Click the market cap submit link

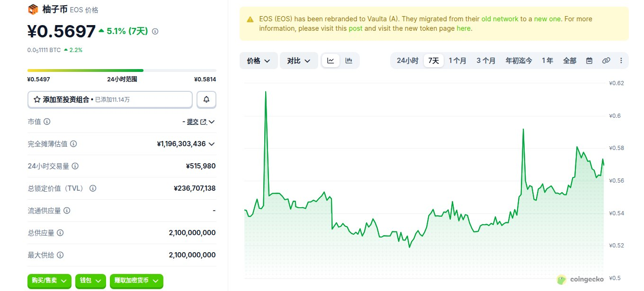click(196, 122)
